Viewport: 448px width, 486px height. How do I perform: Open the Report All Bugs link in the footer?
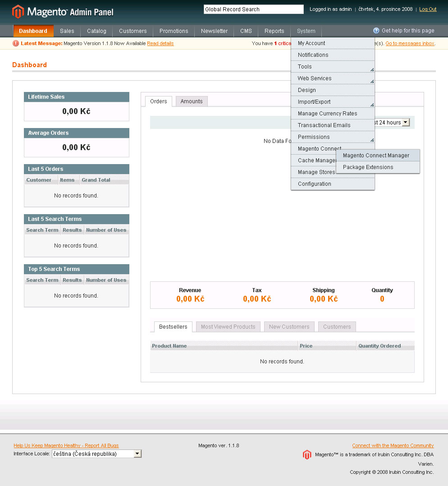(66, 445)
